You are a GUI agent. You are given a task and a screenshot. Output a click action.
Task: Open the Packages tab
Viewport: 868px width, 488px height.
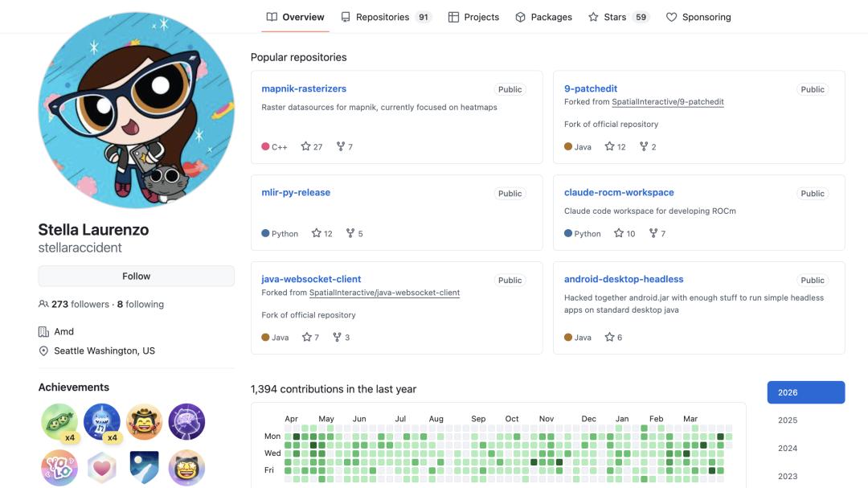click(x=543, y=17)
